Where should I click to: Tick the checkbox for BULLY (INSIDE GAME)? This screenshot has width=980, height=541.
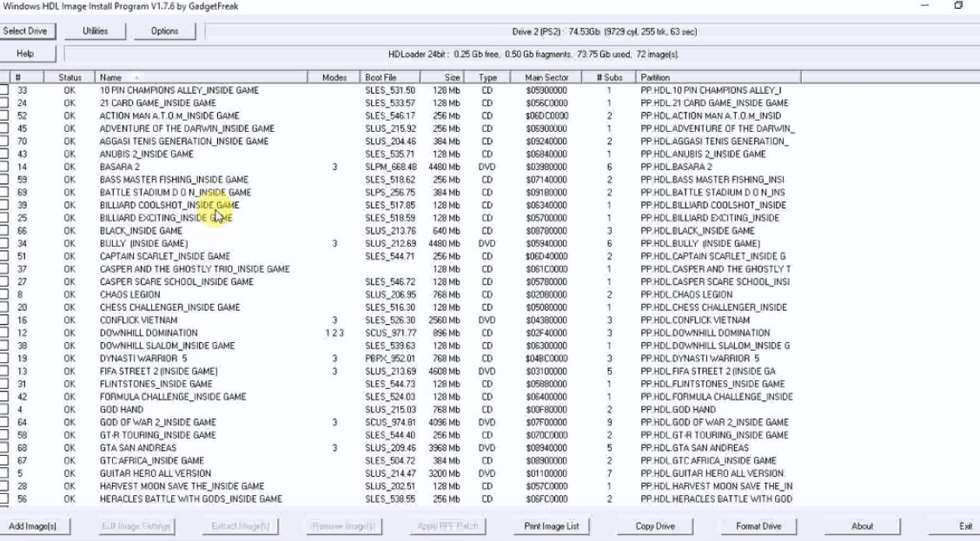click(4, 243)
